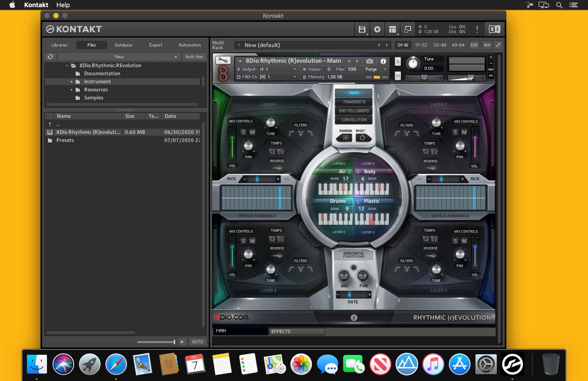Open the Help menu
Screen dimensions: 588x381
pos(63,5)
